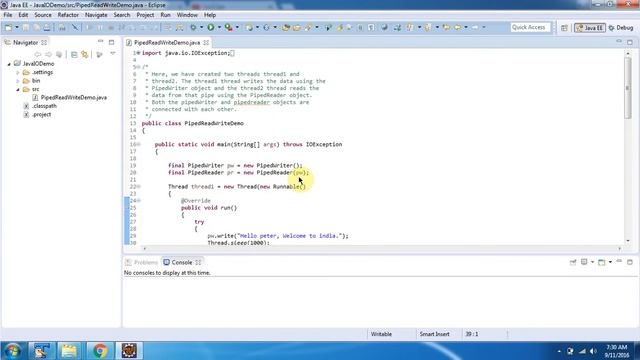Maximize the Console panel
The height and width of the screenshot is (360, 640).
[630, 262]
